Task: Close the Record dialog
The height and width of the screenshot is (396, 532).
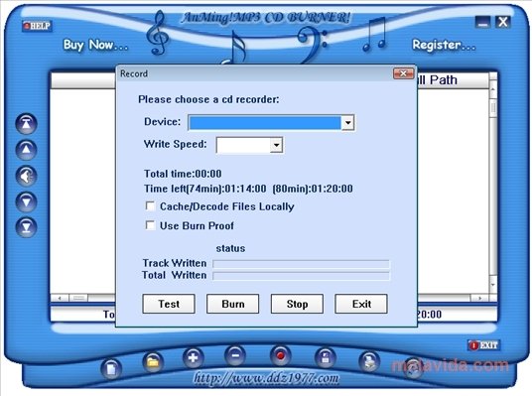Action: pos(403,73)
